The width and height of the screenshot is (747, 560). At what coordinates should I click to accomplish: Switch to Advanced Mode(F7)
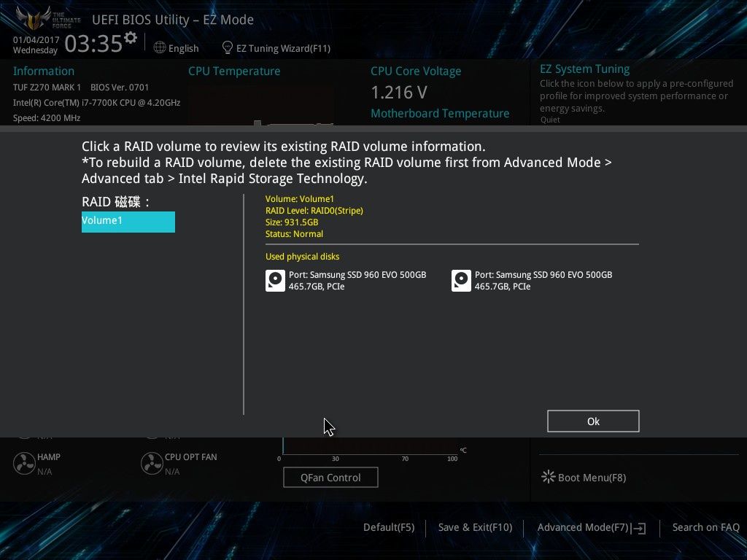point(583,528)
